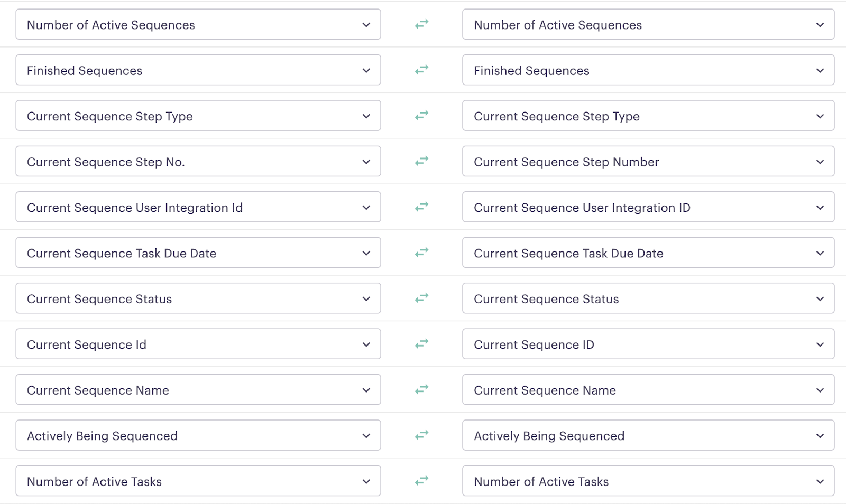Click the swap arrows beside Current Sequence Status

click(421, 298)
